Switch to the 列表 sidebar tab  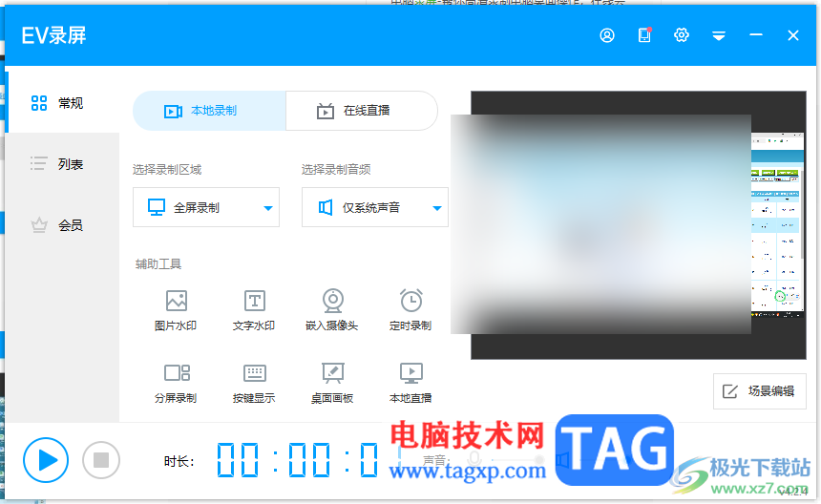[x=63, y=164]
